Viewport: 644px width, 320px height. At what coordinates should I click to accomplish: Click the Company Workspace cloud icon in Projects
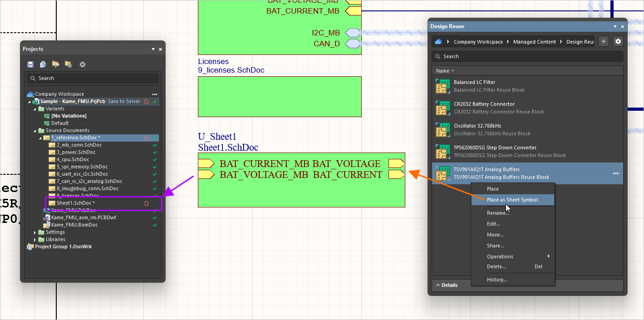[x=30, y=94]
